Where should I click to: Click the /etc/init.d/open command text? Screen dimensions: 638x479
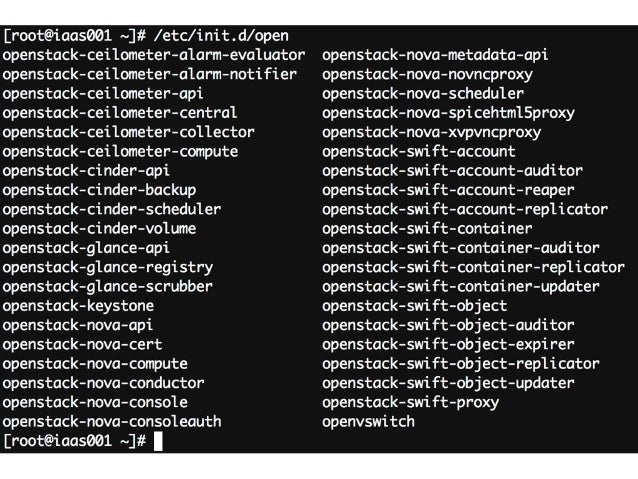coord(221,36)
